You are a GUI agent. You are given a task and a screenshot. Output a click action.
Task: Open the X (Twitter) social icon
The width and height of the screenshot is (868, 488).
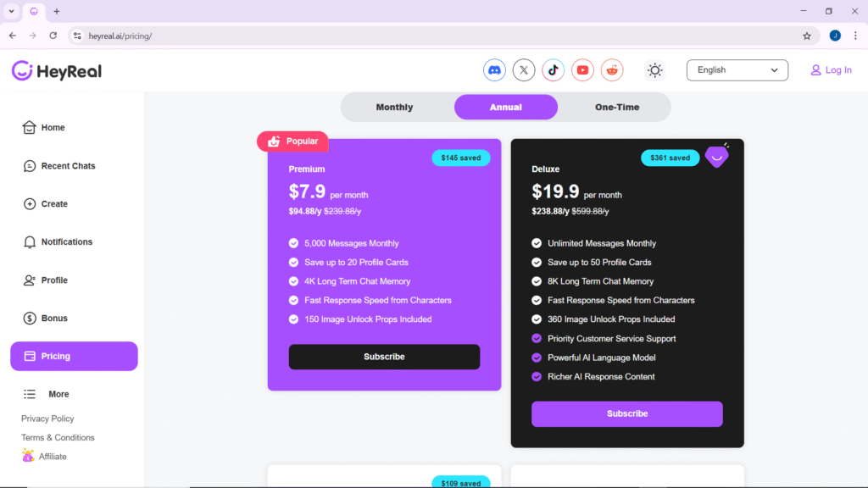[x=524, y=70]
